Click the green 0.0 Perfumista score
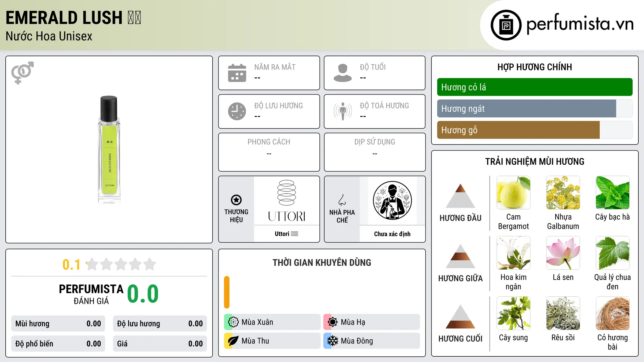This screenshot has width=644, height=362. tap(143, 294)
